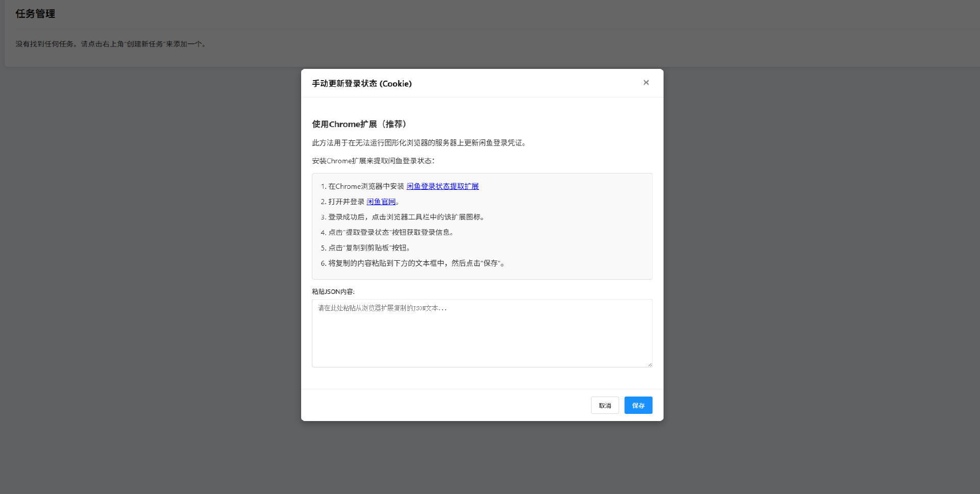Select the dialog title 手动更新登录状态 (Cookie)
Image resolution: width=980 pixels, height=494 pixels.
pyautogui.click(x=362, y=84)
